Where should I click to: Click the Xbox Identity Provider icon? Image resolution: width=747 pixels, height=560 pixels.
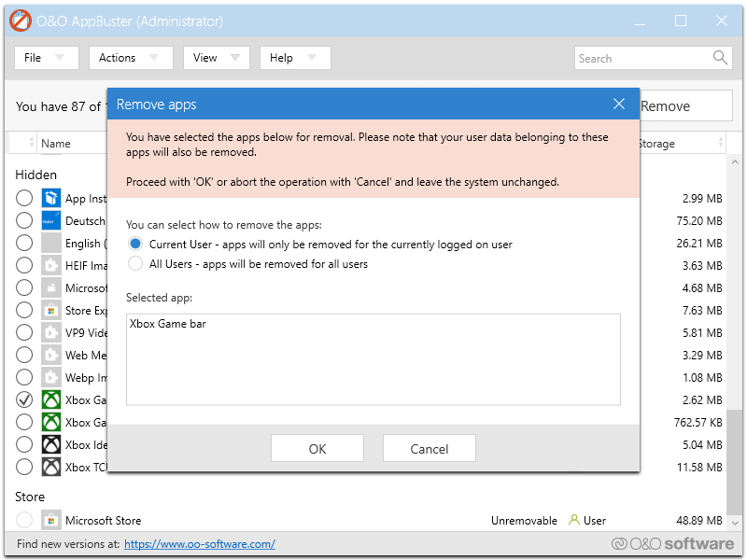pos(51,444)
